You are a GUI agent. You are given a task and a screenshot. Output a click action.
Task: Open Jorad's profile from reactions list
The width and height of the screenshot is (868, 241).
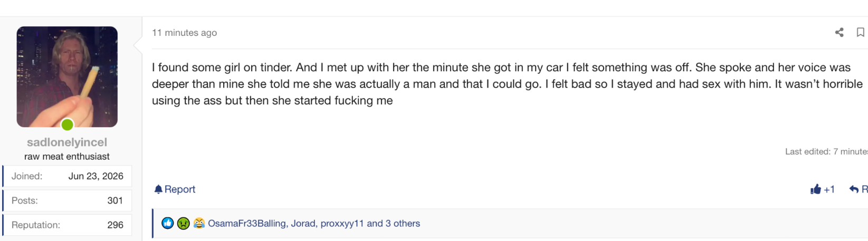(303, 223)
